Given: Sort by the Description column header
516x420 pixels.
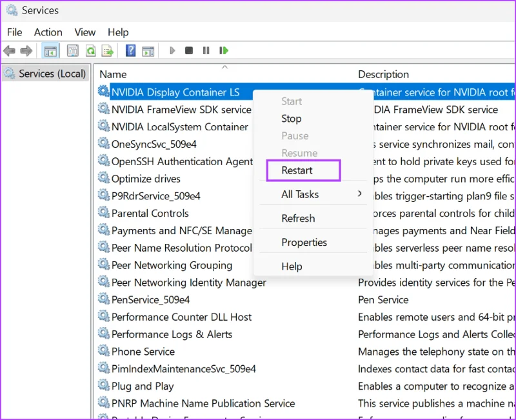Looking at the screenshot, I should pyautogui.click(x=383, y=74).
